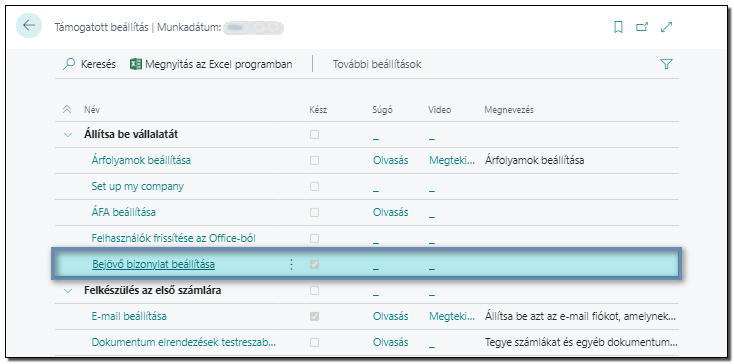This screenshot has height=364, width=734.
Task: Toggle Kész checkbox for Felhasználók frissítése az Office-ból
Action: [315, 238]
